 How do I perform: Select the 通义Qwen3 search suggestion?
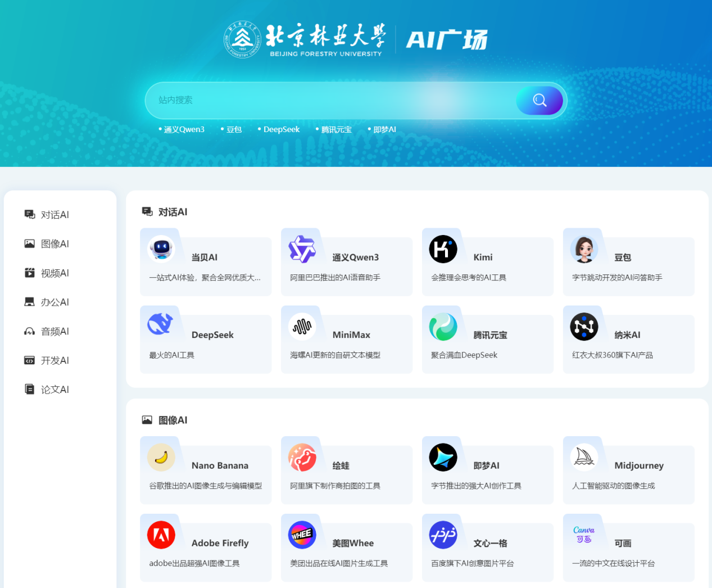184,129
